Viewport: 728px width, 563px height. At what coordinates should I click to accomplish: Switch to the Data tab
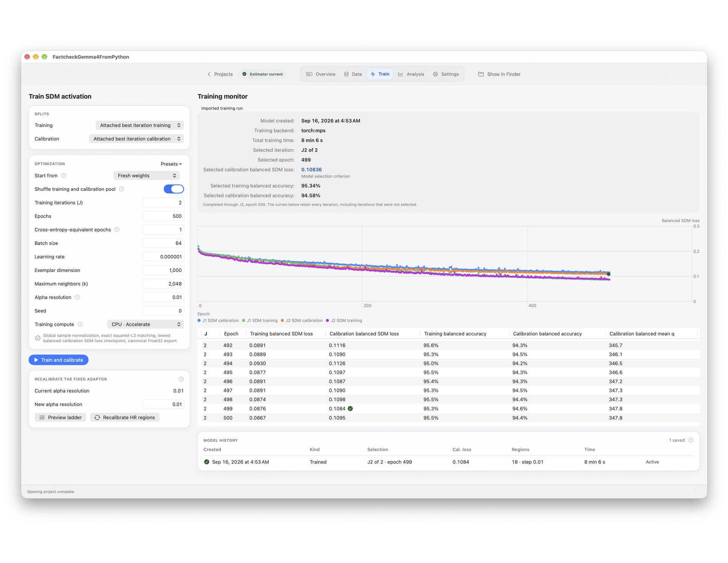353,74
